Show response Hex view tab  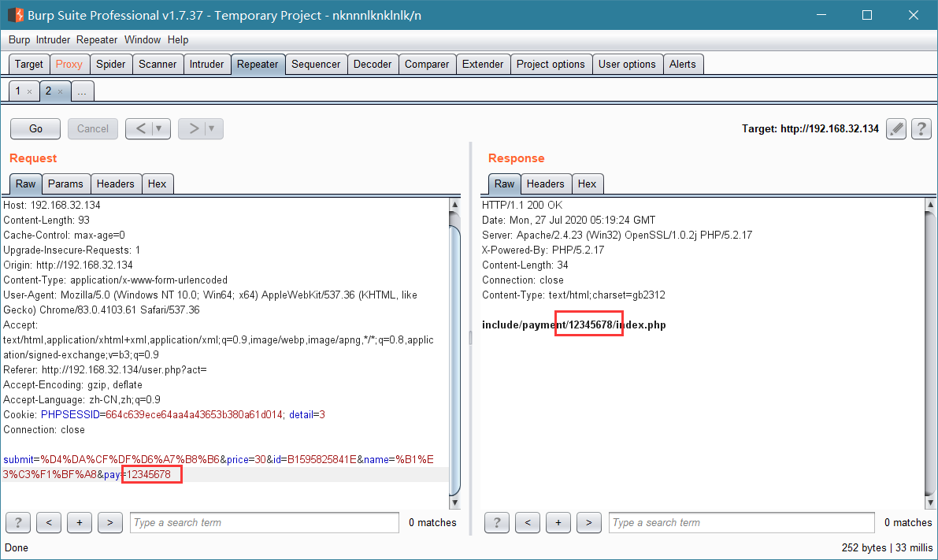point(587,184)
